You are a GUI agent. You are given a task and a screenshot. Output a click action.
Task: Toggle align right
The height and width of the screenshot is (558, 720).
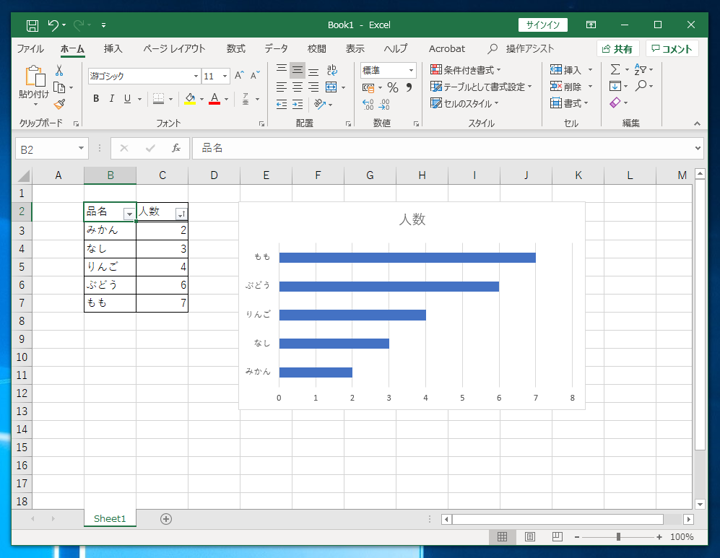click(x=314, y=87)
